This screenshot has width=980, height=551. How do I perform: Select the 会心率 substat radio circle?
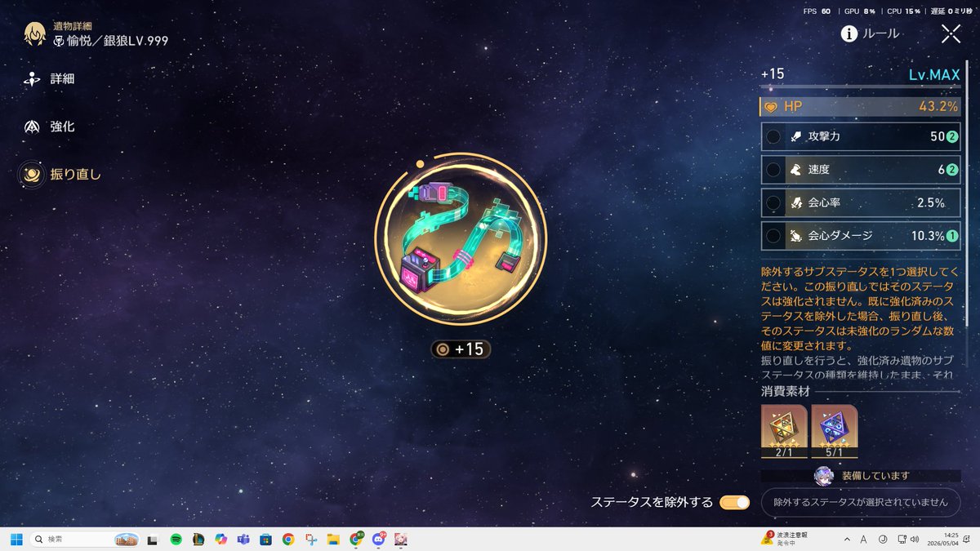tap(773, 202)
